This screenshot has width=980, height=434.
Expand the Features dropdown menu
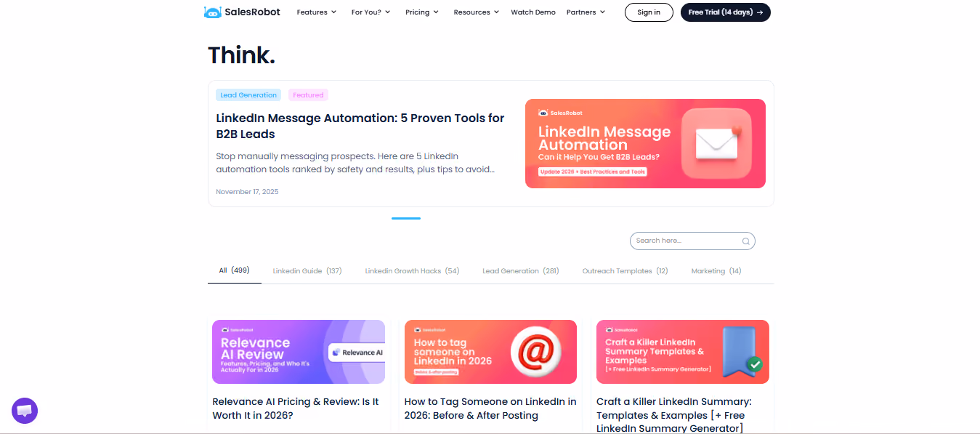coord(316,12)
